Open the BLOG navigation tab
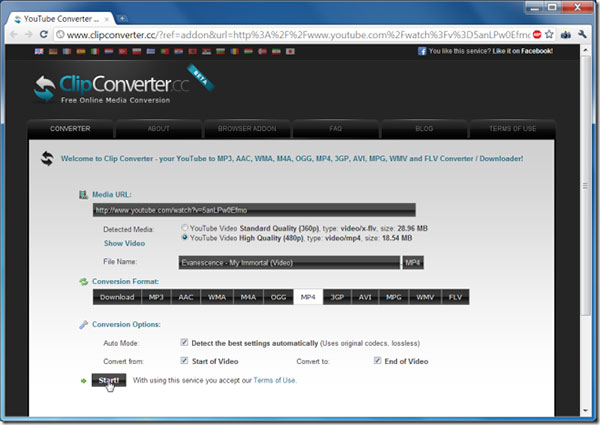The height and width of the screenshot is (425, 600). point(424,129)
